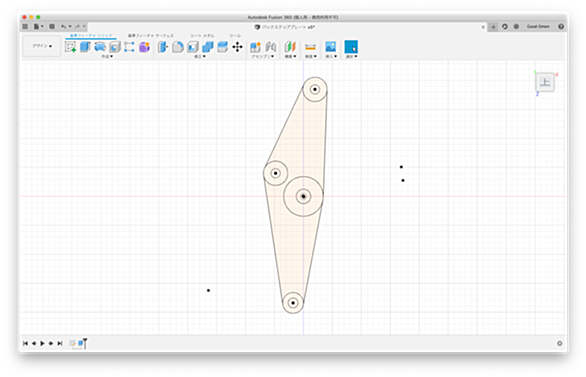Viewport: 586px width, 377px height.
Task: Open timeline settings gear icon
Action: (559, 343)
